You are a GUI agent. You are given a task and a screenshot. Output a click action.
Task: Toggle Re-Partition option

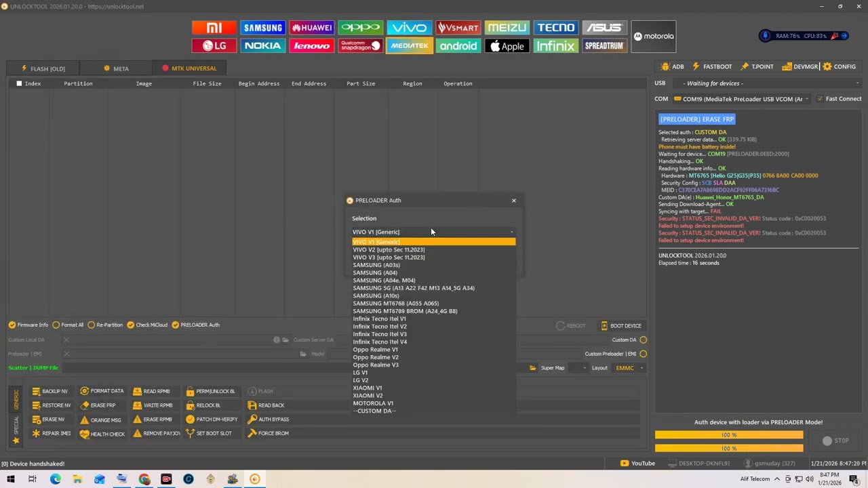point(105,325)
